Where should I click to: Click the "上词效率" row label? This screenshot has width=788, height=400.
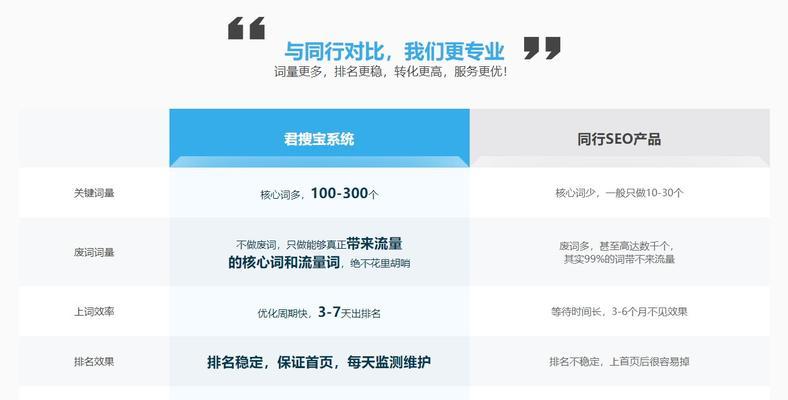coord(94,312)
